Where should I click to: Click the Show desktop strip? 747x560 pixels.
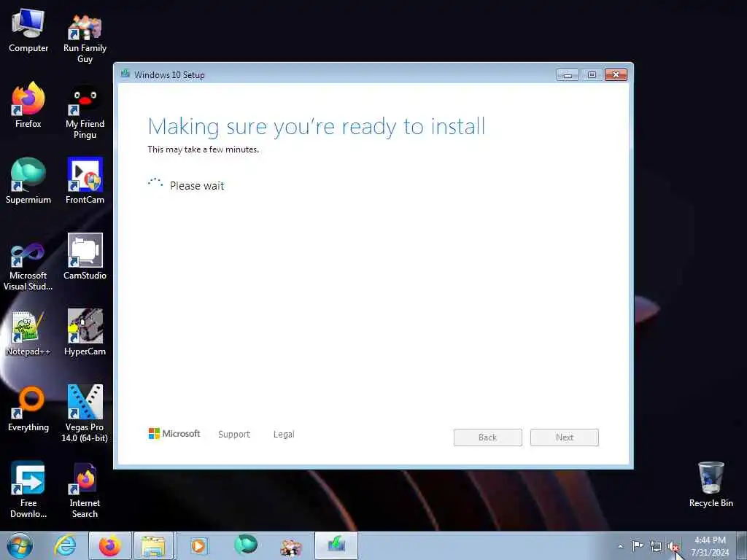tap(742, 545)
